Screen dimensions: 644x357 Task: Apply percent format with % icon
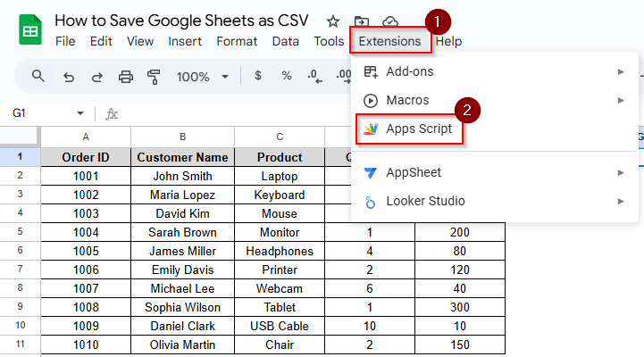click(287, 76)
